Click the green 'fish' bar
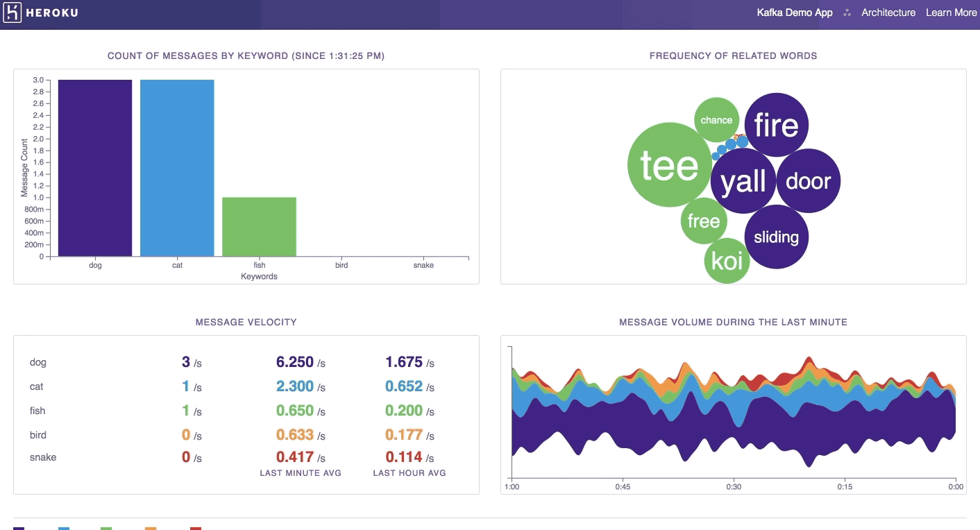 click(259, 225)
